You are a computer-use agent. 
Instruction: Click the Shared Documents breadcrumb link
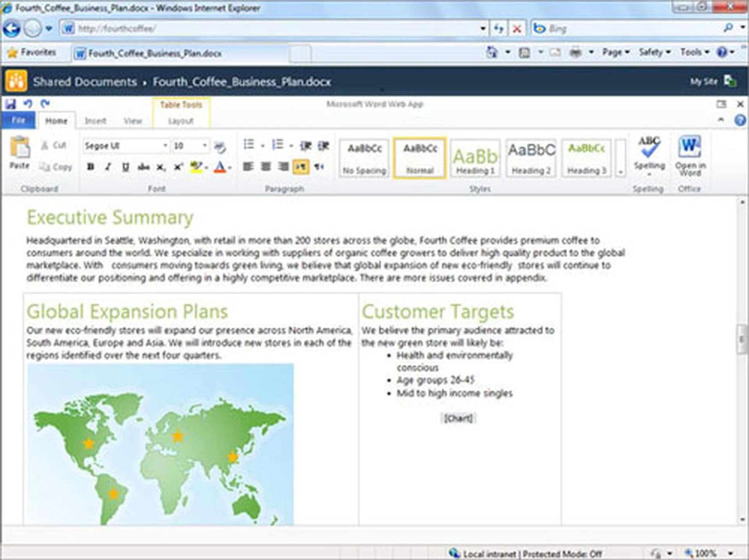coord(85,82)
